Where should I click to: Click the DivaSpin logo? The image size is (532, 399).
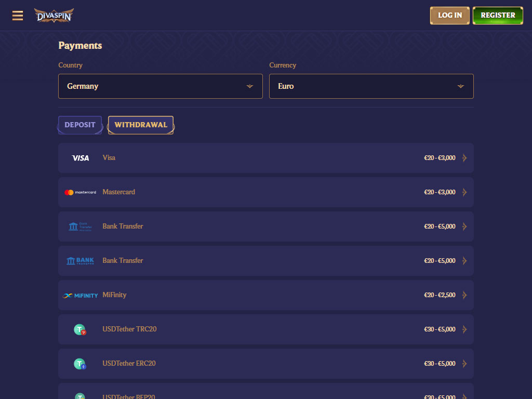pos(54,16)
